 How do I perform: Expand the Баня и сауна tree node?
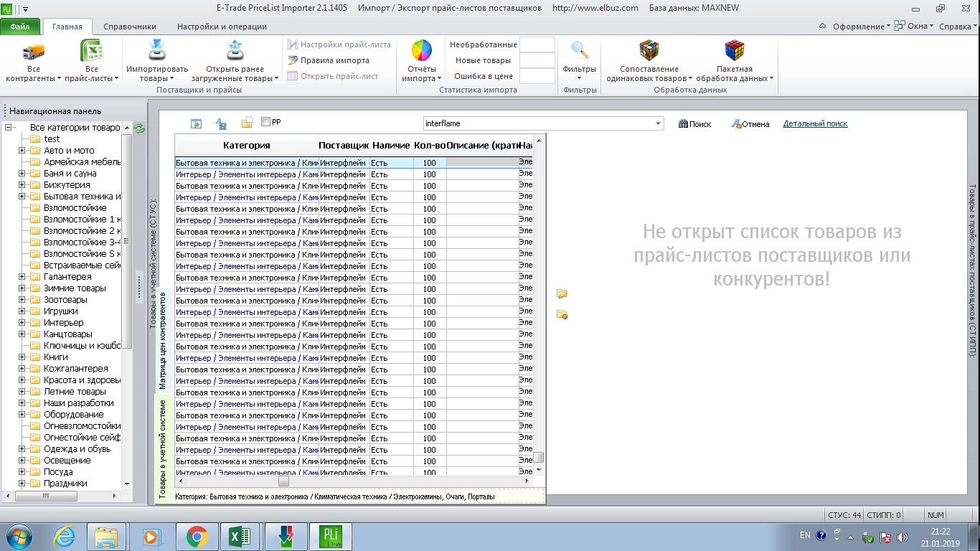pyautogui.click(x=22, y=174)
